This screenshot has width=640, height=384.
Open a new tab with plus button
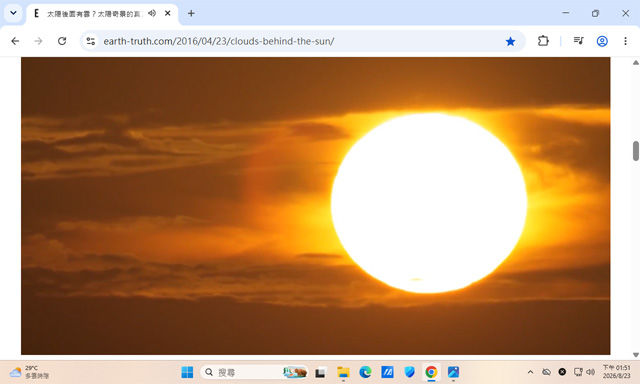[x=191, y=13]
